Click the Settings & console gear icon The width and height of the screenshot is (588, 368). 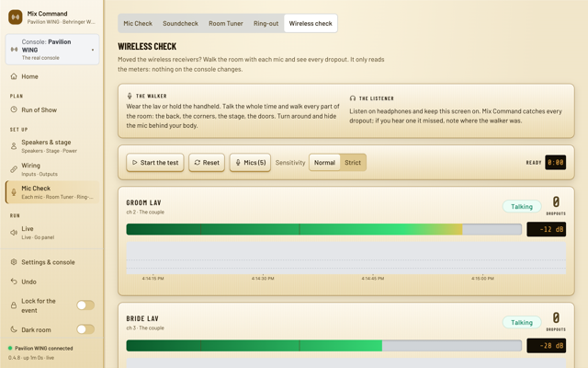tap(14, 262)
